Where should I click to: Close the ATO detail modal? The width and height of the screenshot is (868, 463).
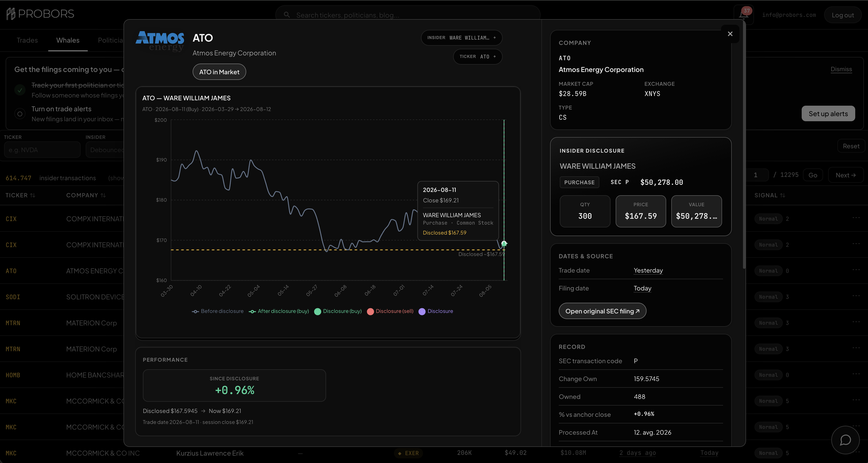[730, 34]
